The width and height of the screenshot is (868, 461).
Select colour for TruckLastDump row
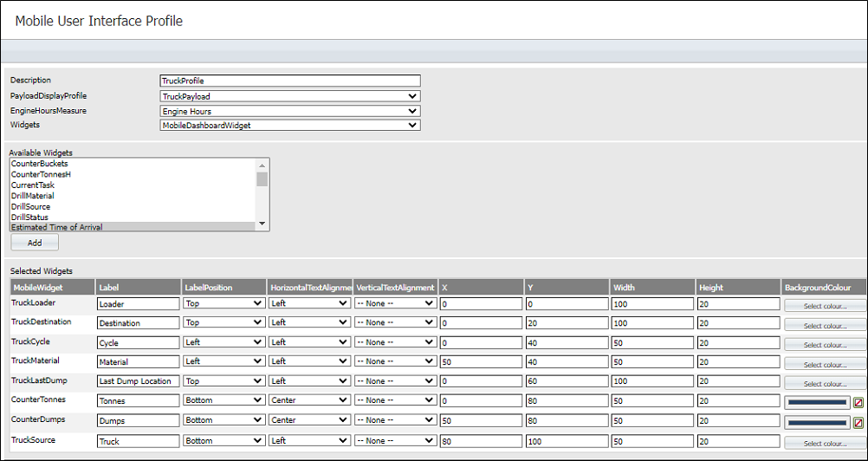click(825, 383)
